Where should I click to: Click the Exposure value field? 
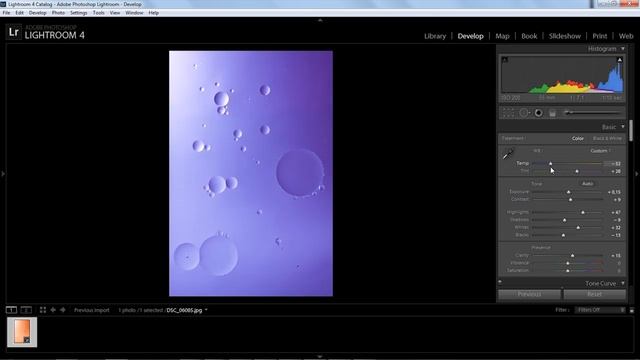614,192
